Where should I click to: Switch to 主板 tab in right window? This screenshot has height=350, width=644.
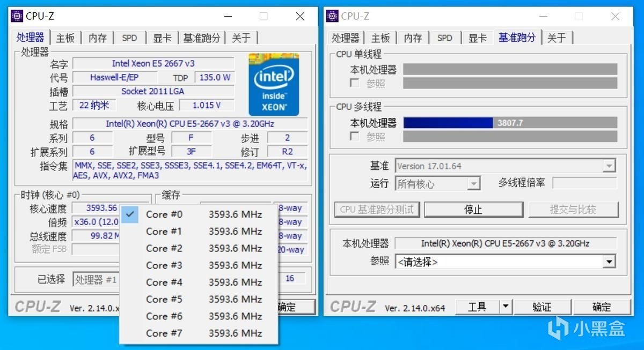click(380, 38)
